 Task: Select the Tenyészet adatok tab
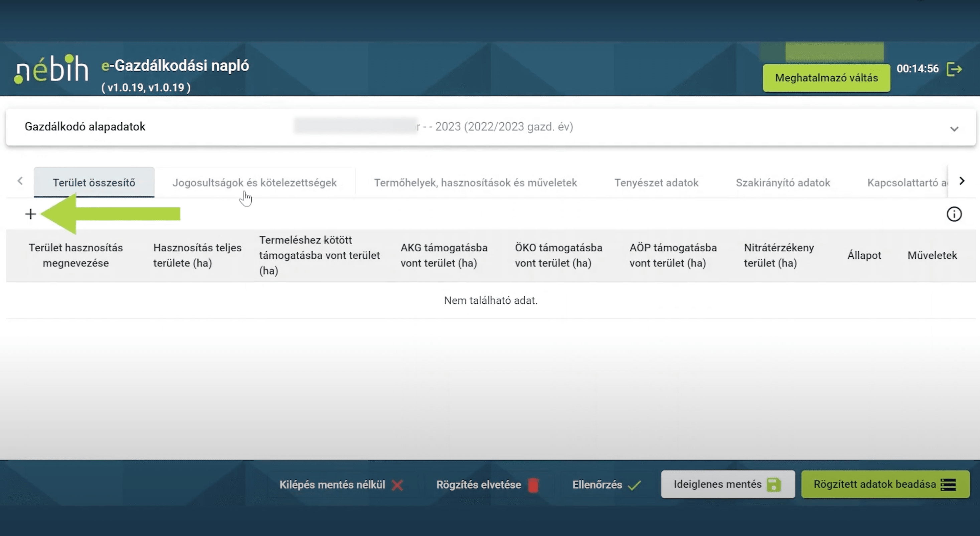(656, 183)
